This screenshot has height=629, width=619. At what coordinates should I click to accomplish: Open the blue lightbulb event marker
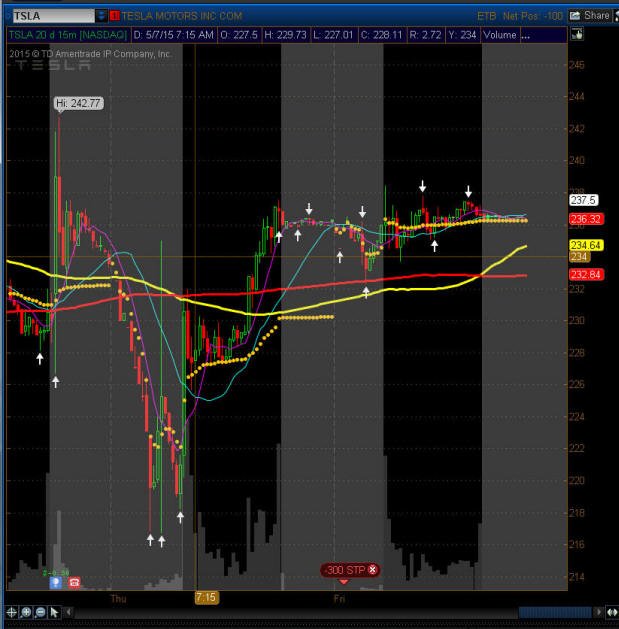click(56, 582)
